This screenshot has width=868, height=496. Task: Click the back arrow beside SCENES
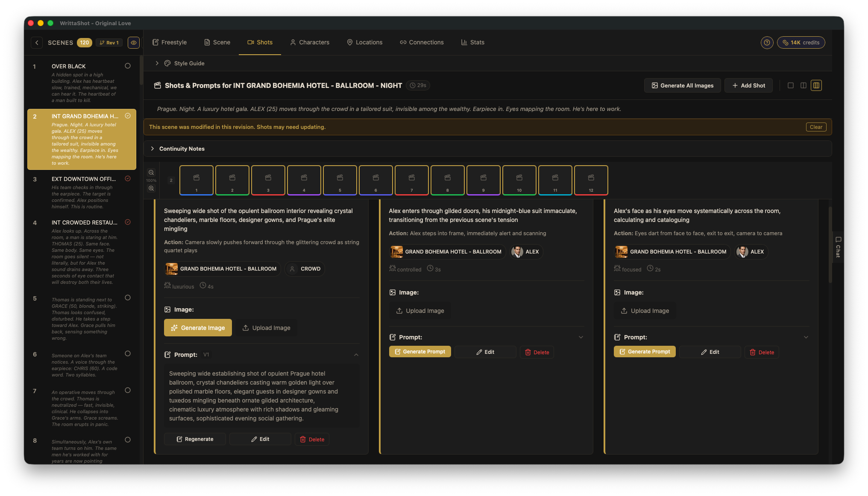click(37, 43)
